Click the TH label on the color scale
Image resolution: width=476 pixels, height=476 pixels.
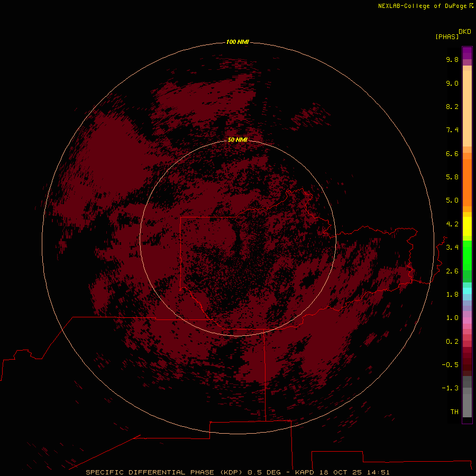pos(454,412)
